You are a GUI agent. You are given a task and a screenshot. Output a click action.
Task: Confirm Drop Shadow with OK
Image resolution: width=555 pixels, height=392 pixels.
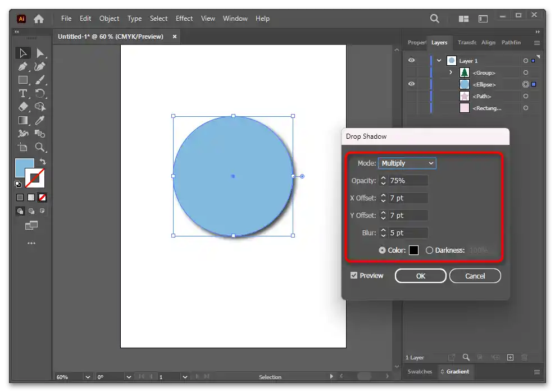(x=420, y=276)
